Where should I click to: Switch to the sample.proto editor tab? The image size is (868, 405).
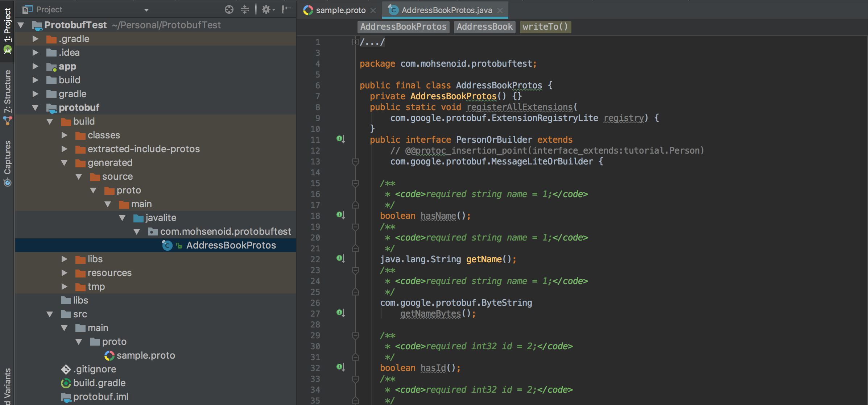point(339,10)
